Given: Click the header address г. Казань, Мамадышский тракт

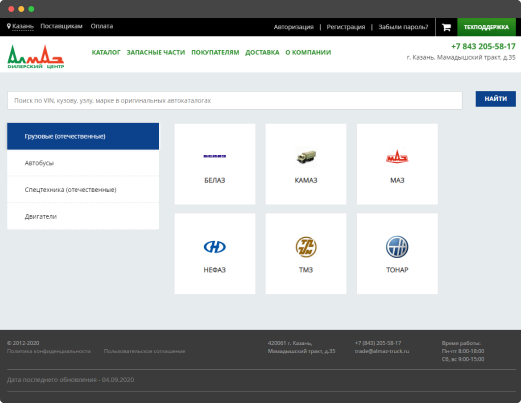Looking at the screenshot, I should coord(461,58).
